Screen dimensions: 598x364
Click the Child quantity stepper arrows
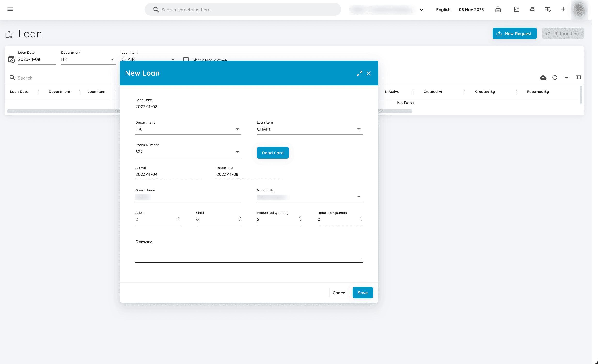(x=240, y=219)
